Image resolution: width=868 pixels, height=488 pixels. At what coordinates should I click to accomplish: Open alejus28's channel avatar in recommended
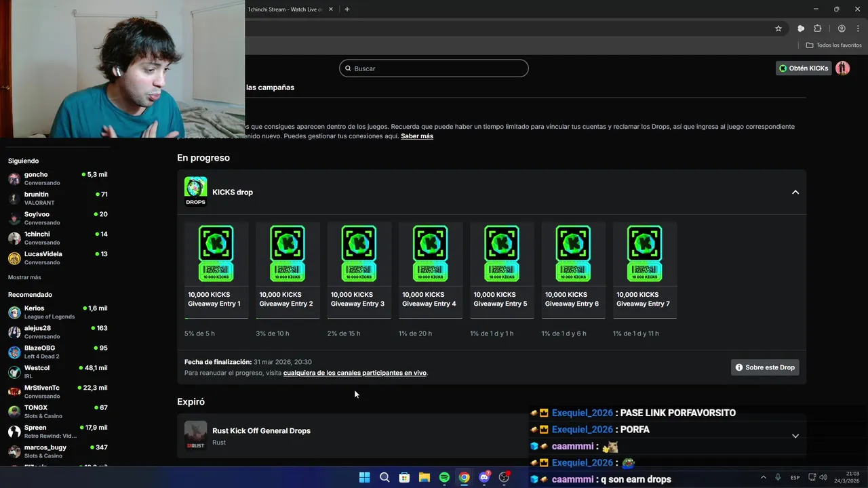[x=14, y=332]
